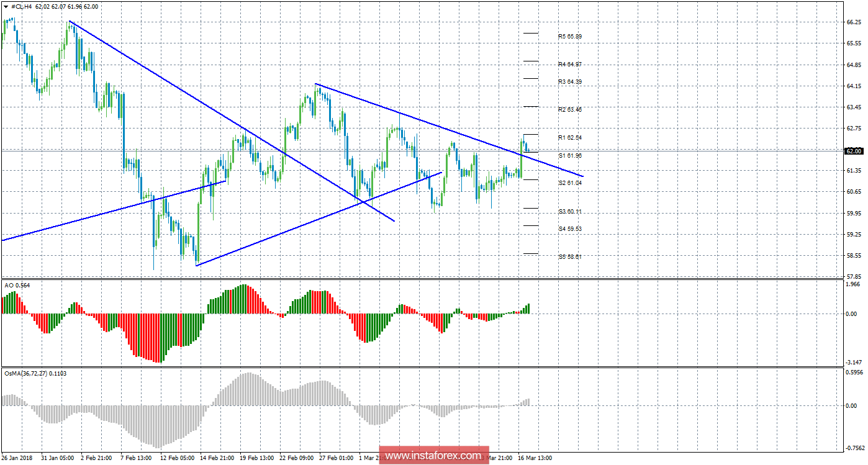Click the 61.35 price scale value

pyautogui.click(x=853, y=171)
